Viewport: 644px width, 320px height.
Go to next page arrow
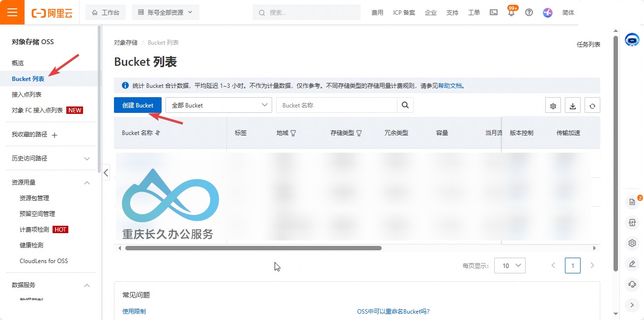[x=592, y=266]
